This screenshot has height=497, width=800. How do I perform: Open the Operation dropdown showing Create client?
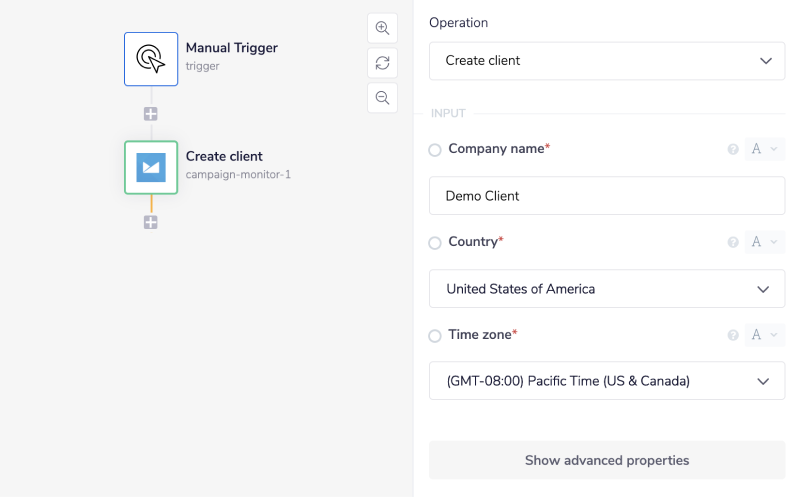pyautogui.click(x=607, y=61)
